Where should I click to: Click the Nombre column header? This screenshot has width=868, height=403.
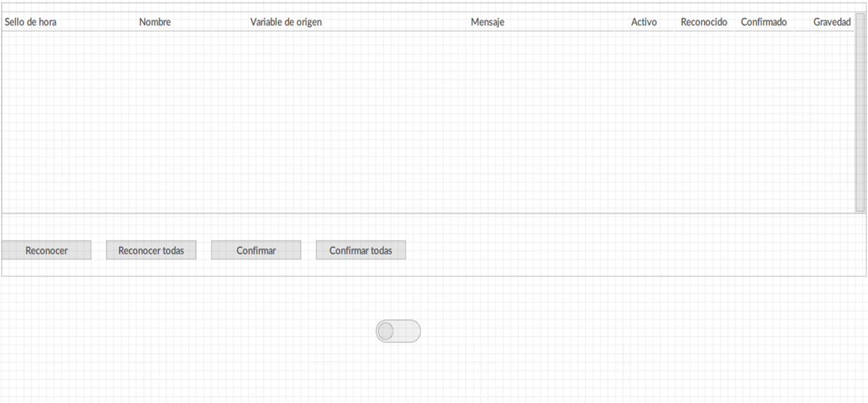(155, 22)
